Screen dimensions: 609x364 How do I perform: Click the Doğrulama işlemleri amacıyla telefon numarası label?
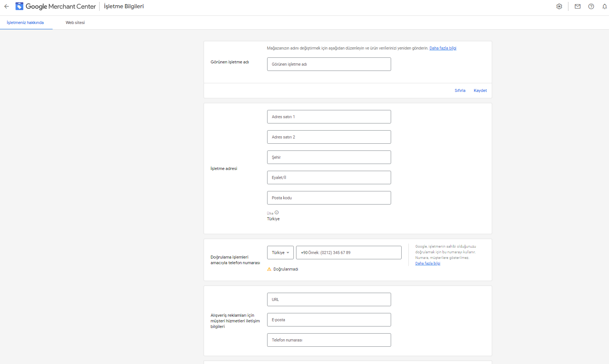pos(235,260)
